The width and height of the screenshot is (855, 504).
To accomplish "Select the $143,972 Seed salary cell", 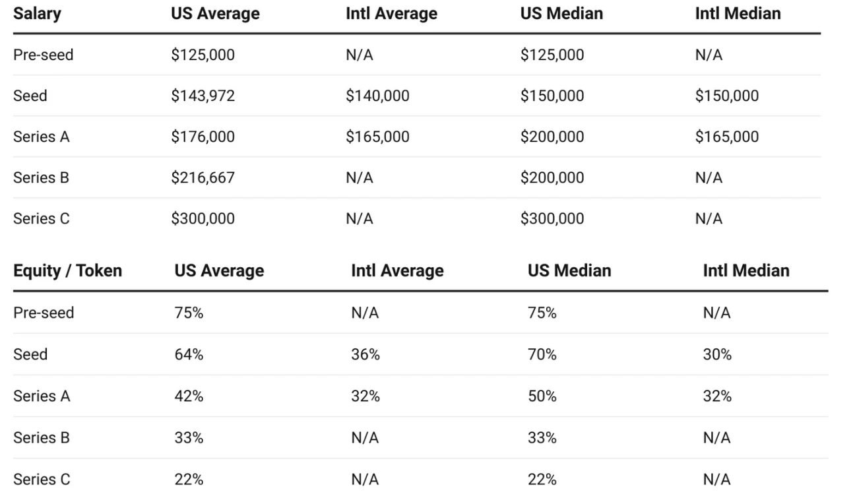I will (x=203, y=96).
